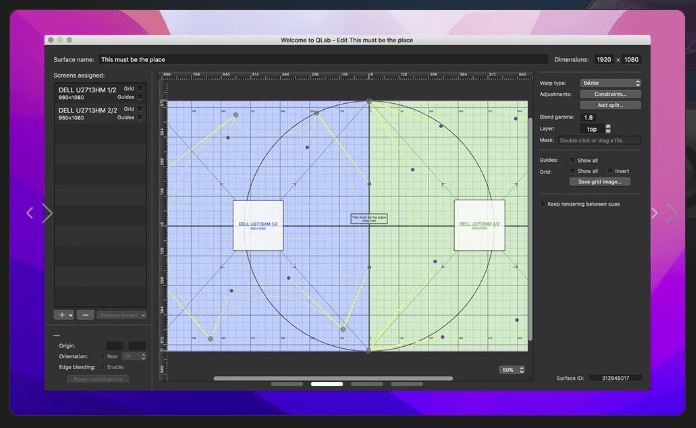Click the Dimensions height field showing 1080
The height and width of the screenshot is (428, 696).
631,59
